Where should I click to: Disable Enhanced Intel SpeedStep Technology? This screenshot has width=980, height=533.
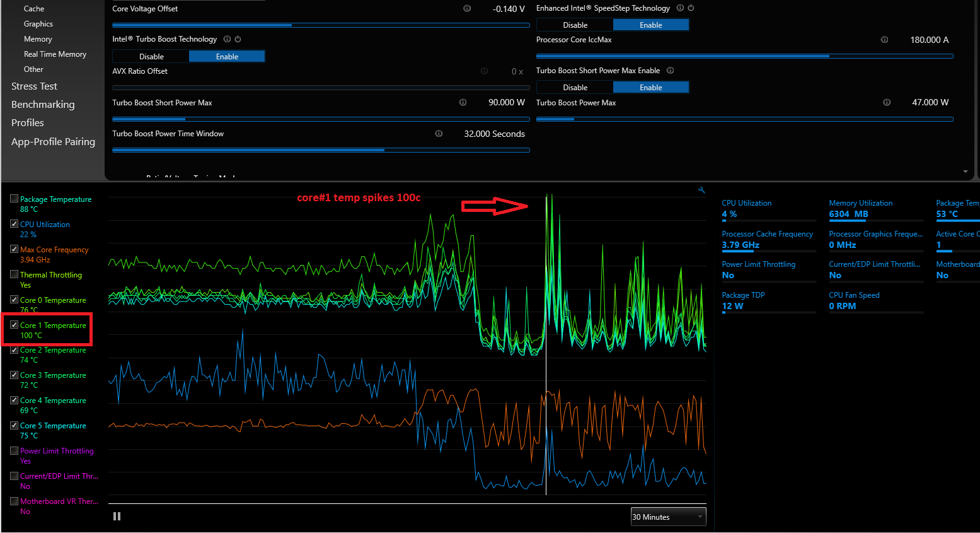click(575, 25)
